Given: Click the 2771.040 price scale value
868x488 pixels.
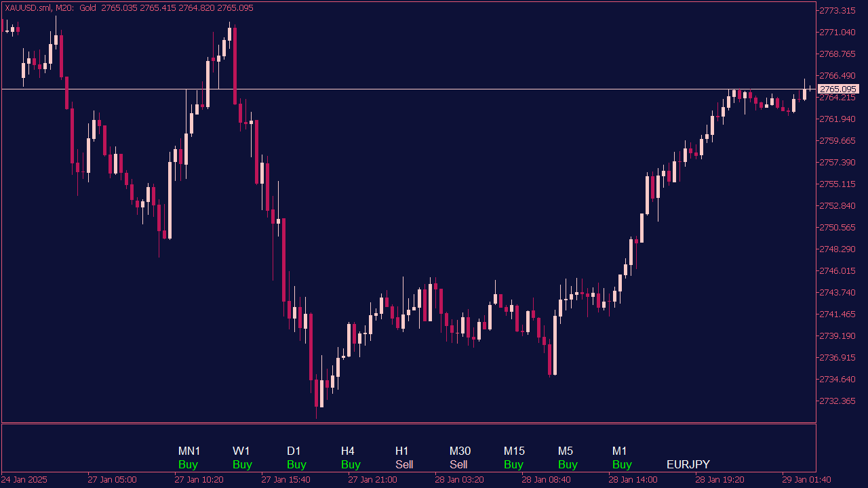Looking at the screenshot, I should (x=837, y=32).
